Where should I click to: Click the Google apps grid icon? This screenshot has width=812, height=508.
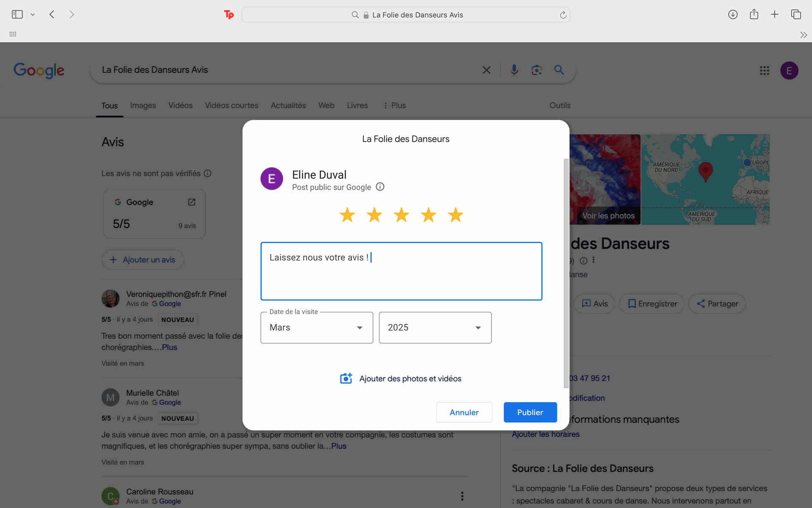764,71
